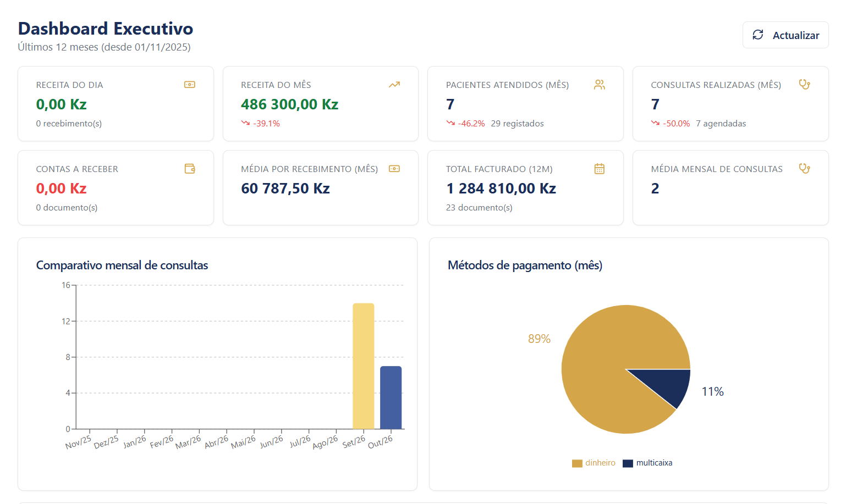Image resolution: width=846 pixels, height=504 pixels.
Task: Click the green 0,00 Kz Receita do Dia value
Action: 62,104
